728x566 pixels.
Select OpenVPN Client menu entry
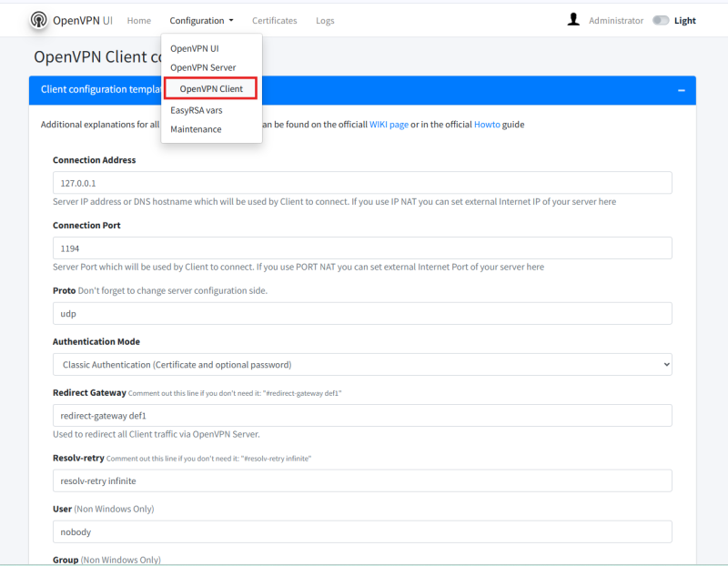tap(211, 88)
